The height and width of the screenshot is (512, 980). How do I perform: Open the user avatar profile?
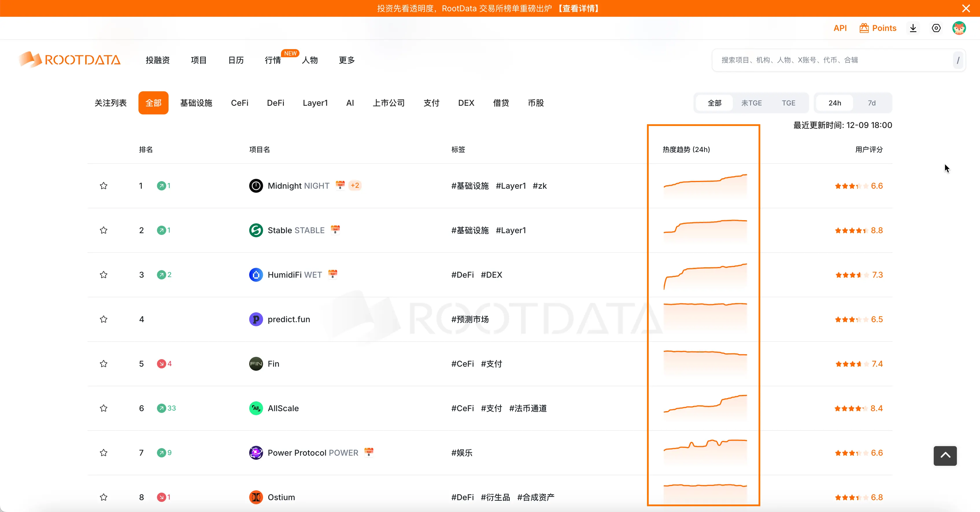pyautogui.click(x=959, y=28)
